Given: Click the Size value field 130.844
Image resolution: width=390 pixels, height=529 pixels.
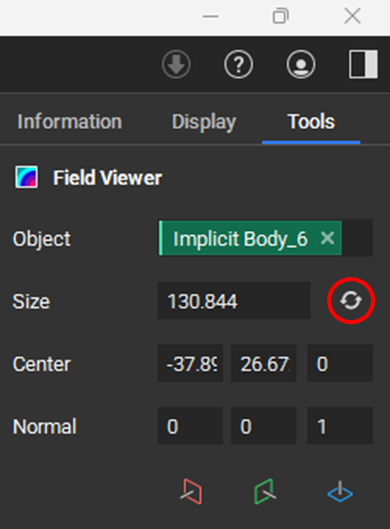Looking at the screenshot, I should 234,301.
